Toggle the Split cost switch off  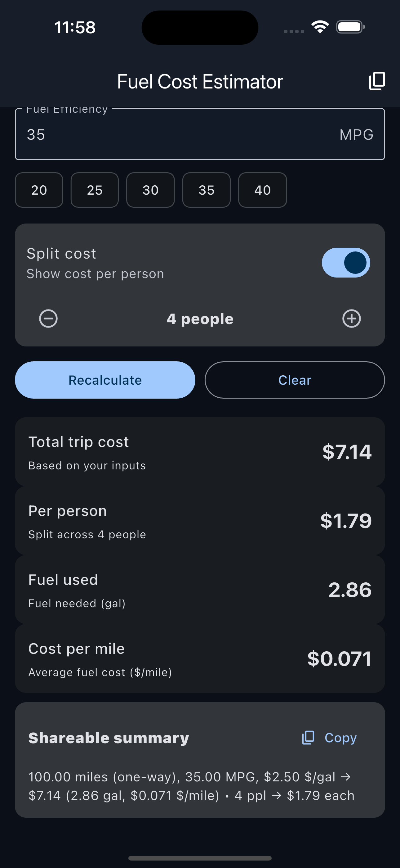pos(346,263)
